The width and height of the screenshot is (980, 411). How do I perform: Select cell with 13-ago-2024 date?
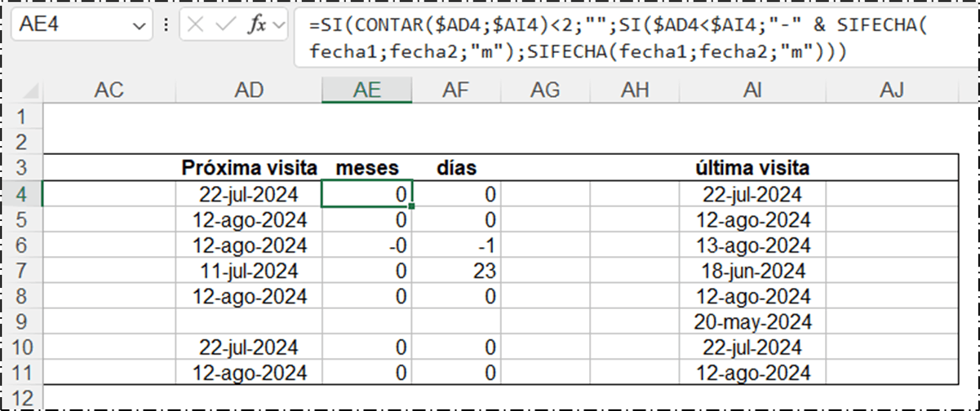tap(752, 245)
